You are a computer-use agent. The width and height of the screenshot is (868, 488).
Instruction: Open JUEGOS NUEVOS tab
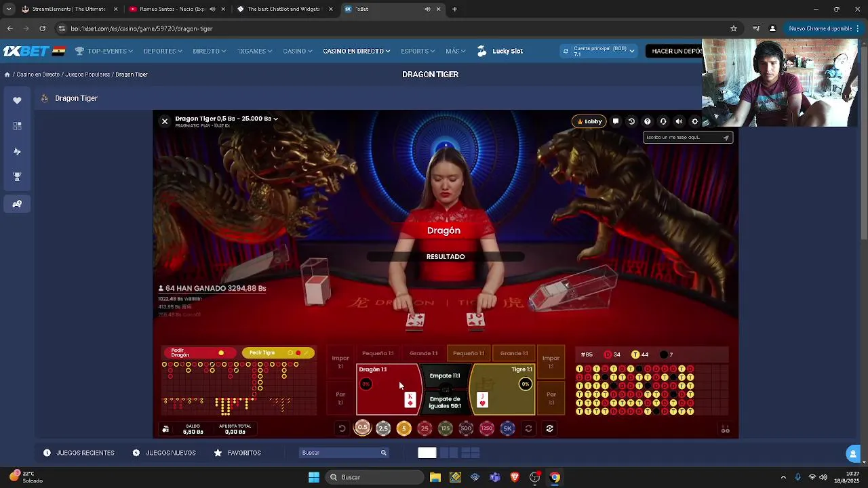164,453
